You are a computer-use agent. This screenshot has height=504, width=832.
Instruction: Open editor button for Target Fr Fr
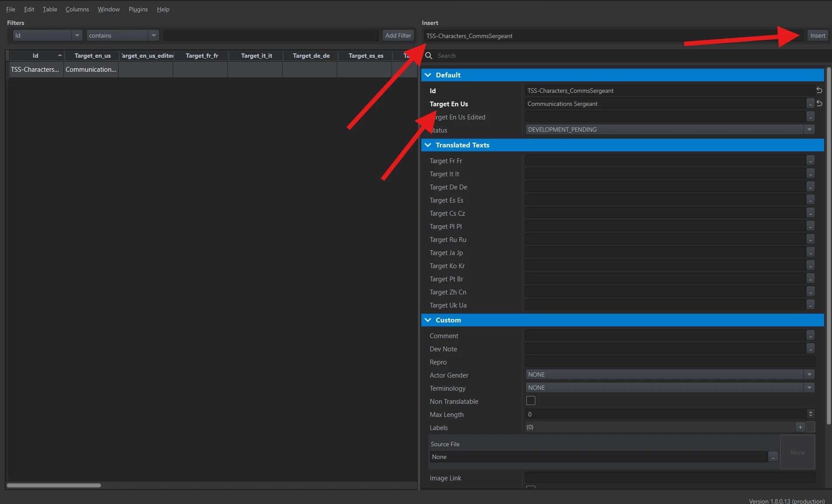(x=811, y=161)
